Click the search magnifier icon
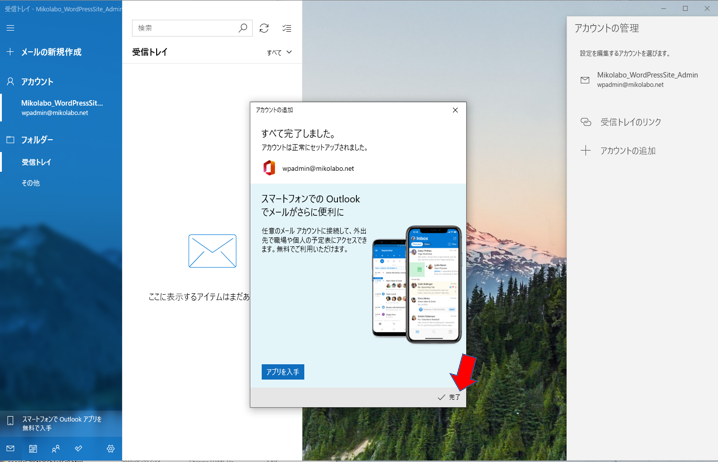720x463 pixels. coord(242,28)
